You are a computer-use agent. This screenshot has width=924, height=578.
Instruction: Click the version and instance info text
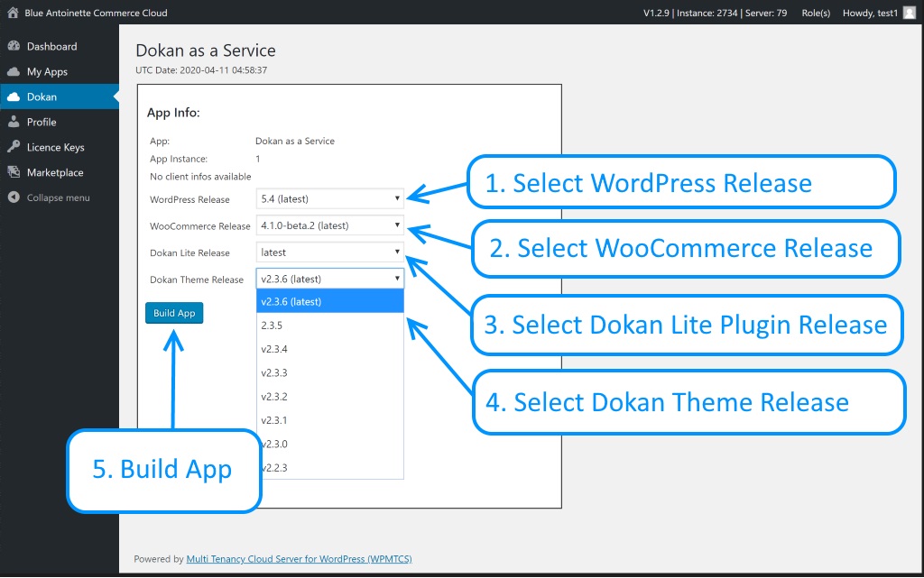[x=715, y=13]
